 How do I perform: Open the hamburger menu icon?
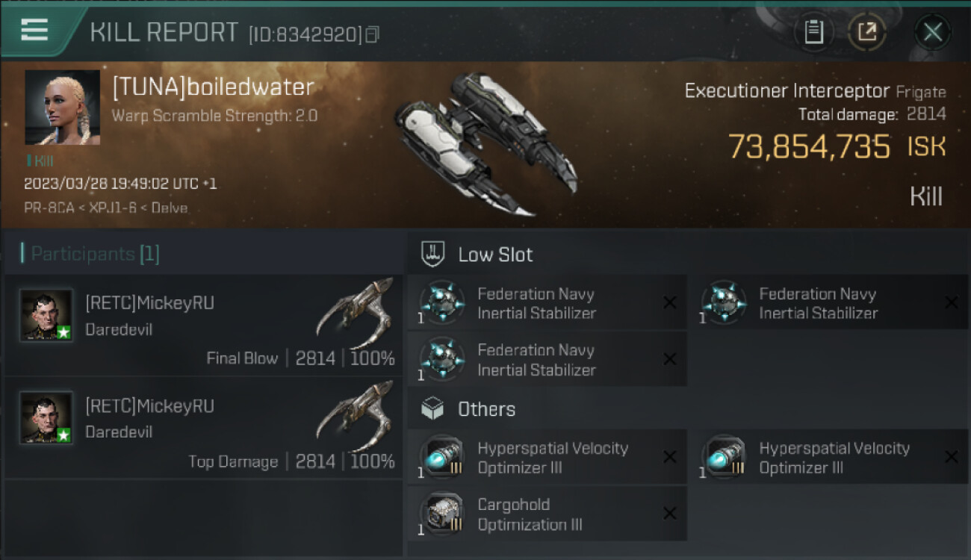click(34, 30)
